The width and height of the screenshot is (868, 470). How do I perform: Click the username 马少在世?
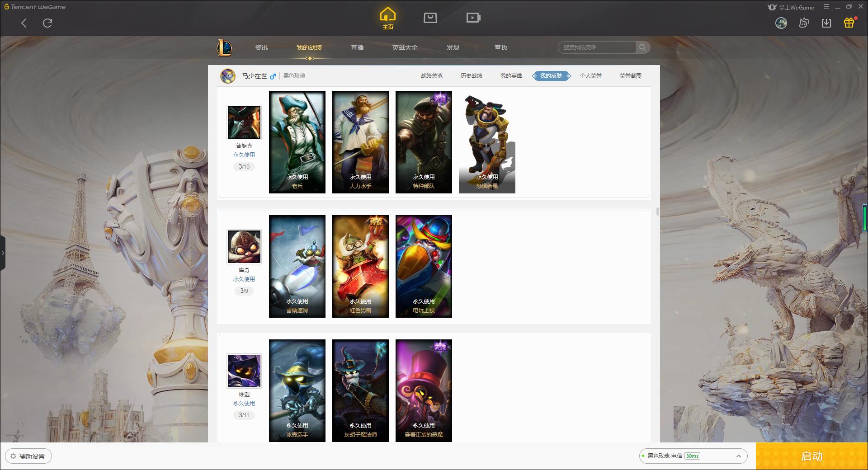tap(254, 76)
